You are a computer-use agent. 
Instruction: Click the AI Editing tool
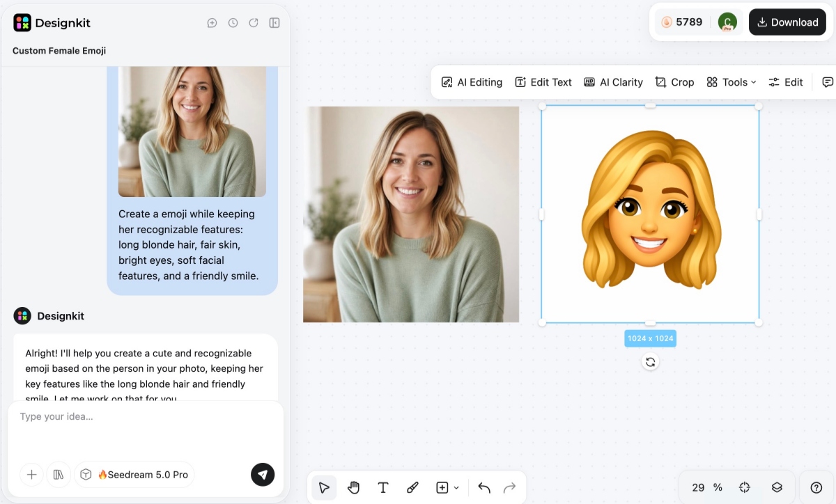(472, 82)
